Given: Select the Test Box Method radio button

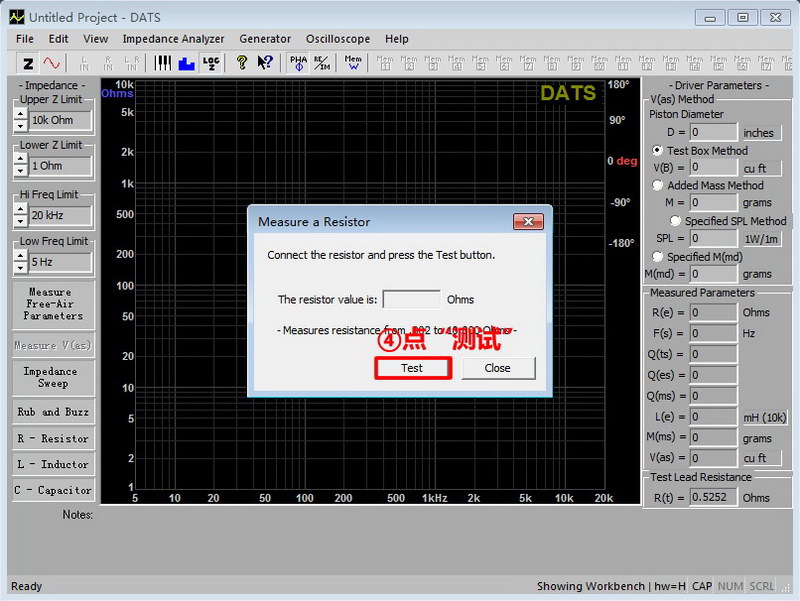Looking at the screenshot, I should point(658,150).
